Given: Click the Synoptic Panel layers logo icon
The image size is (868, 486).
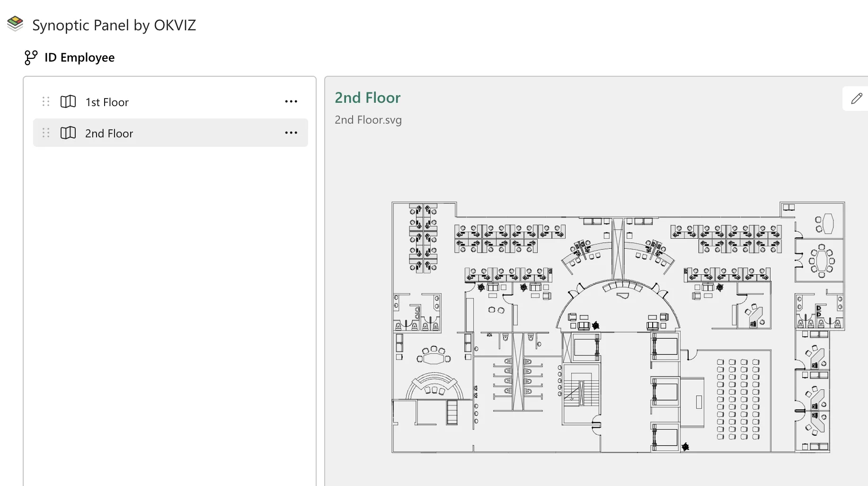Looking at the screenshot, I should (x=15, y=24).
